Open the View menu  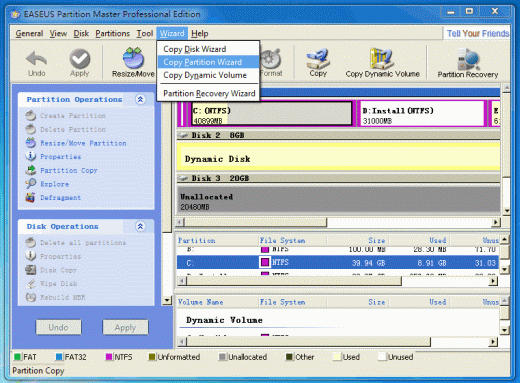point(58,33)
